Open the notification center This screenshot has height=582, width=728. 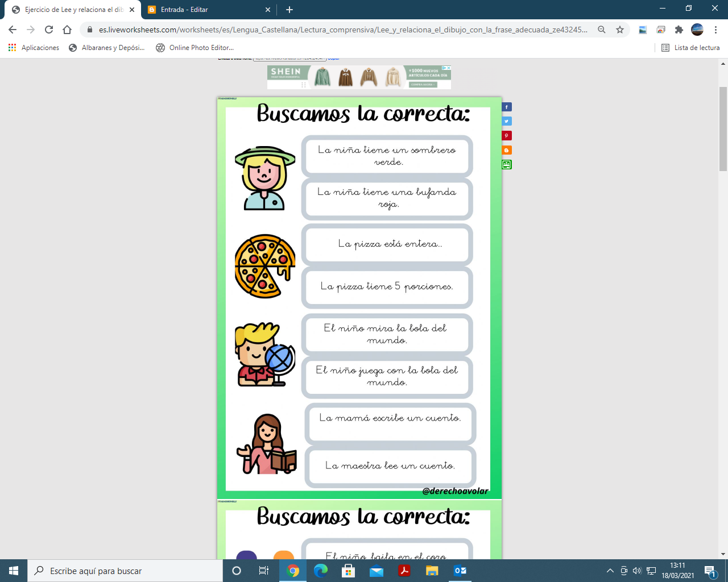click(x=710, y=571)
